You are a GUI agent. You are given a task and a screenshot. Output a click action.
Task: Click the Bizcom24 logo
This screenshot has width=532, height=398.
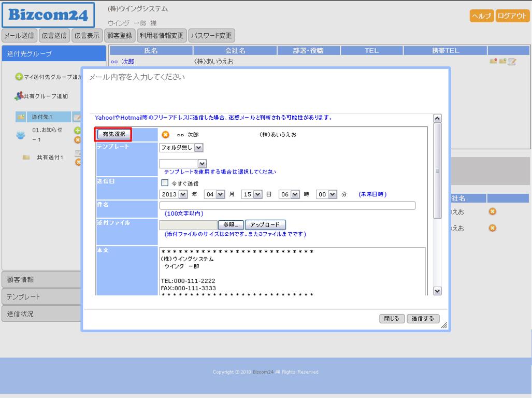(x=48, y=15)
